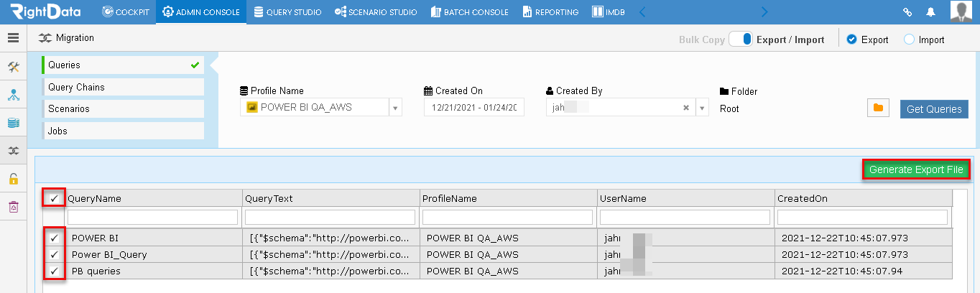980x293 pixels.
Task: Click the QueryName column filter field
Action: (152, 217)
